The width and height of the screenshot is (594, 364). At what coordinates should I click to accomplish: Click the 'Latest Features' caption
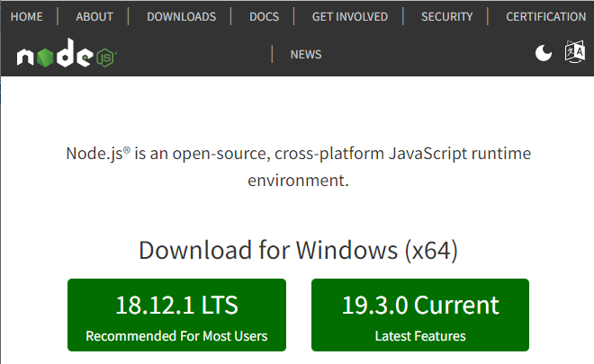(x=420, y=336)
